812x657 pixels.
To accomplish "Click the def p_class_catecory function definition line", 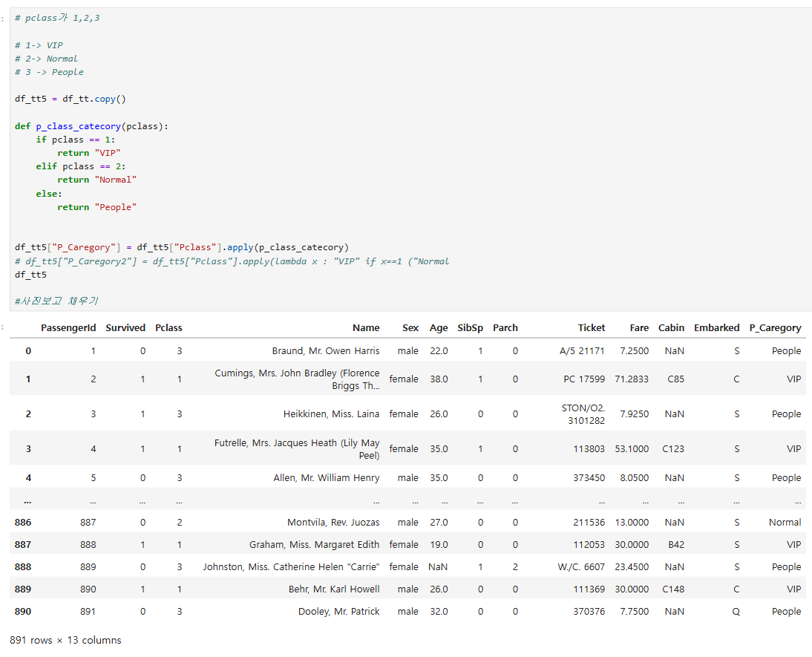I will pos(91,126).
